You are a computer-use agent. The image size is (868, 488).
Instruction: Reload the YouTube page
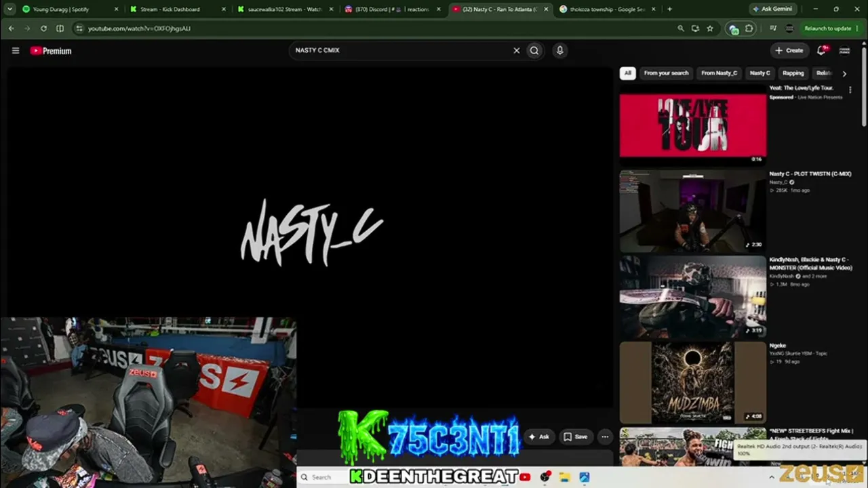pos(43,28)
